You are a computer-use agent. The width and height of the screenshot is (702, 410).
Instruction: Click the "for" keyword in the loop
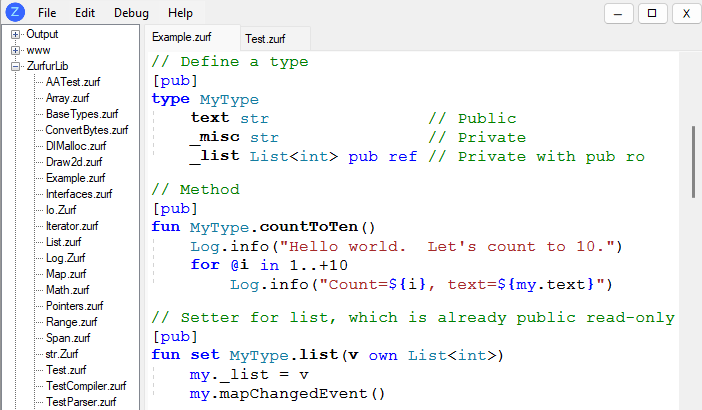coord(205,265)
